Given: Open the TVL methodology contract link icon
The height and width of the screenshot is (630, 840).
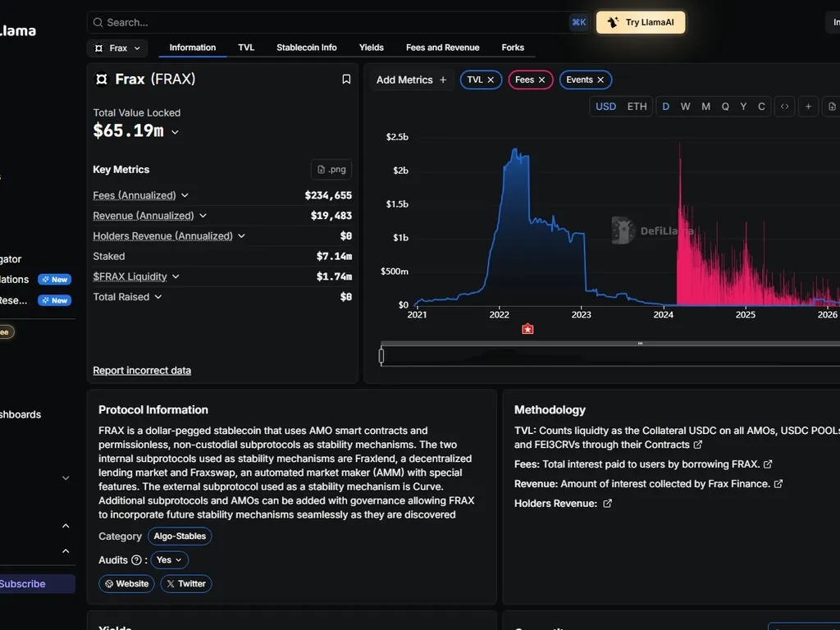Looking at the screenshot, I should point(697,445).
